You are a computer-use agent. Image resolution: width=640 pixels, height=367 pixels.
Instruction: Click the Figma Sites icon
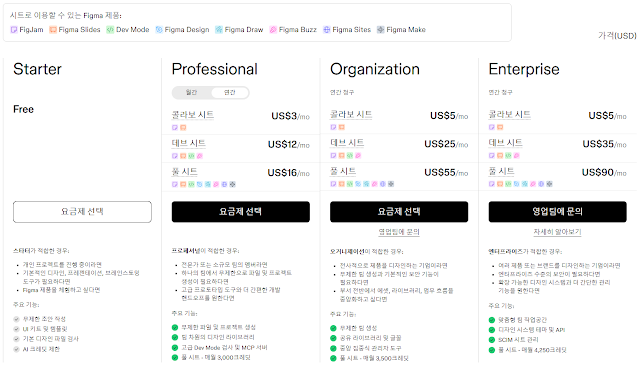327,30
